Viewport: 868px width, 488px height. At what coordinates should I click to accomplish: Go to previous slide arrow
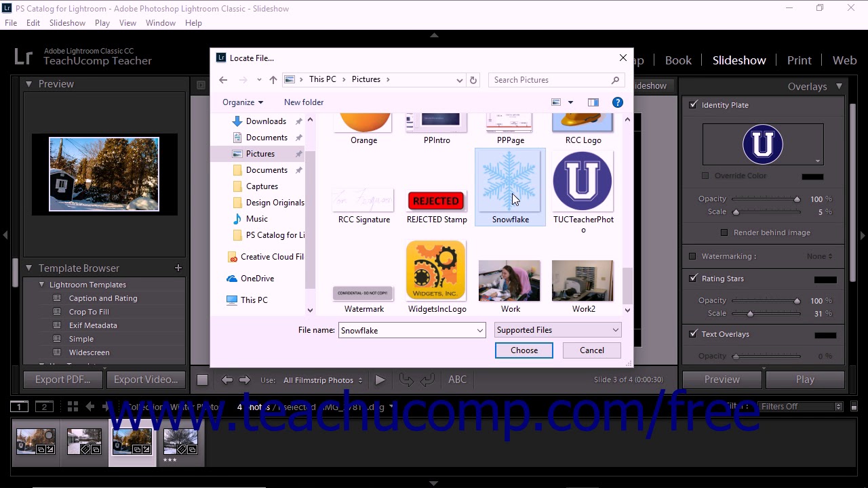pyautogui.click(x=227, y=380)
